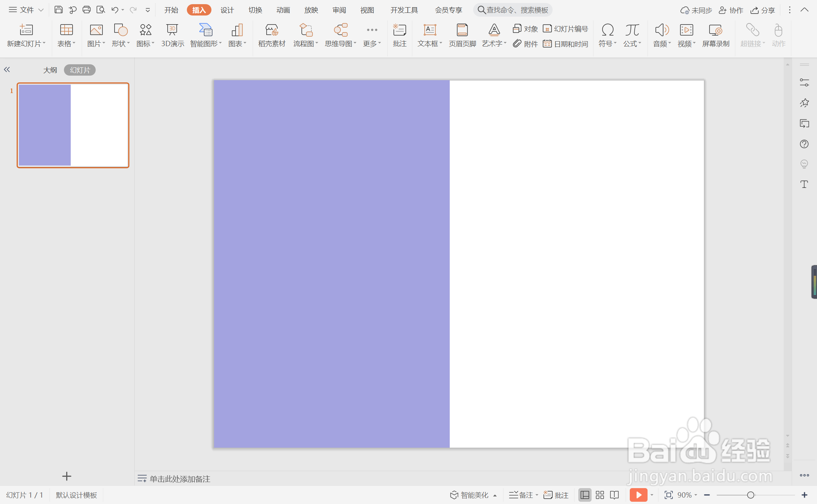Viewport: 817px width, 504px height.
Task: Insert 附件 attachment
Action: (x=525, y=44)
